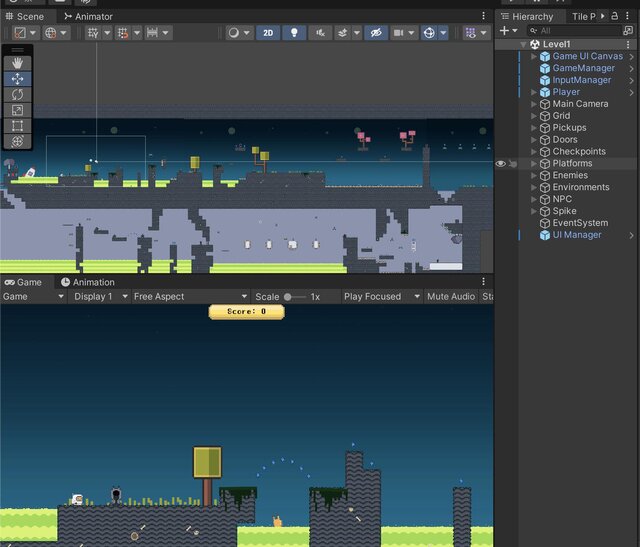Expand the Game UI Canvas object
Image resolution: width=640 pixels, height=547 pixels.
coord(533,56)
